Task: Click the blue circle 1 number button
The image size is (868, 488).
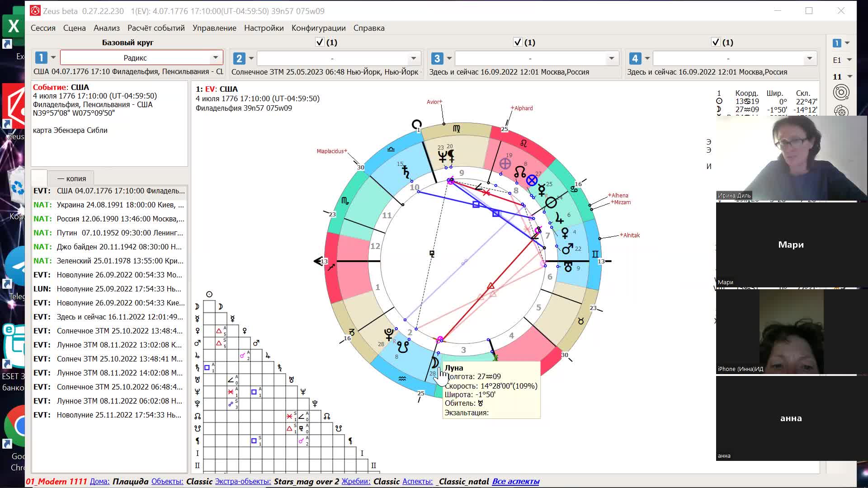Action: [41, 58]
